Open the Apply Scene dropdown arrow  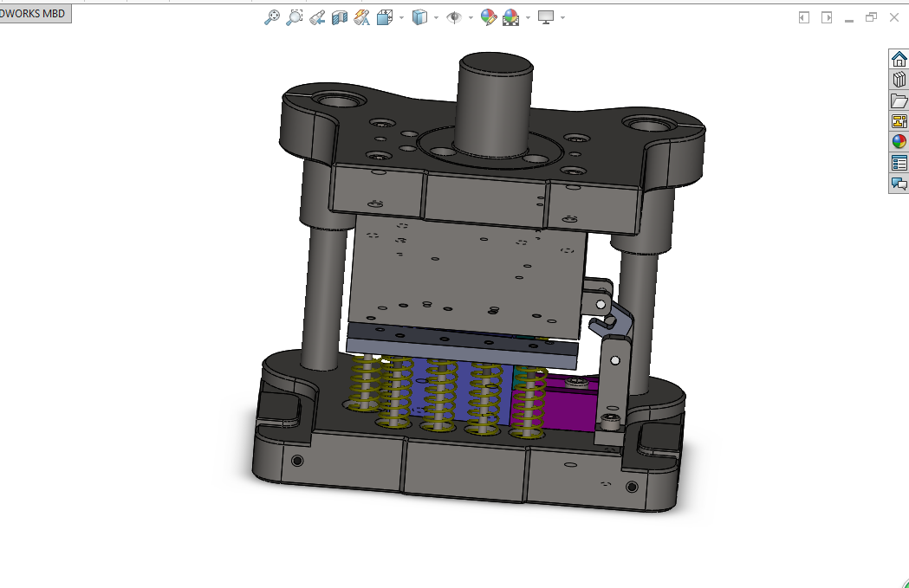(x=528, y=18)
